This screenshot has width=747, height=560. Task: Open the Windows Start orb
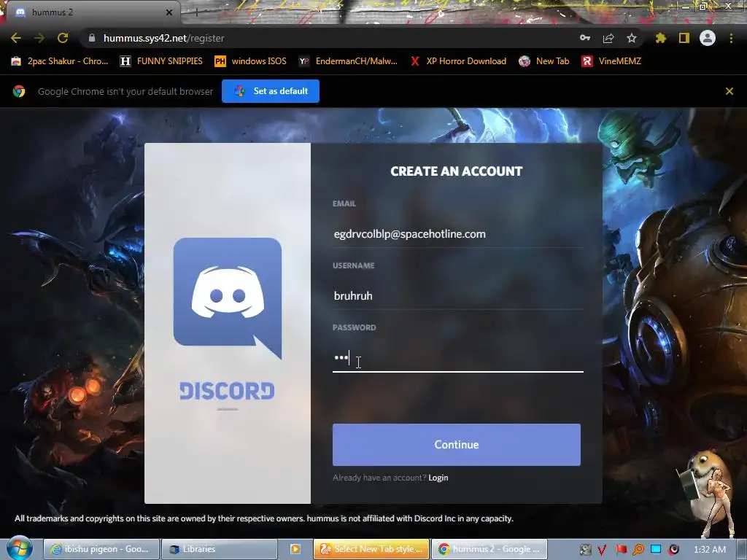pyautogui.click(x=20, y=548)
